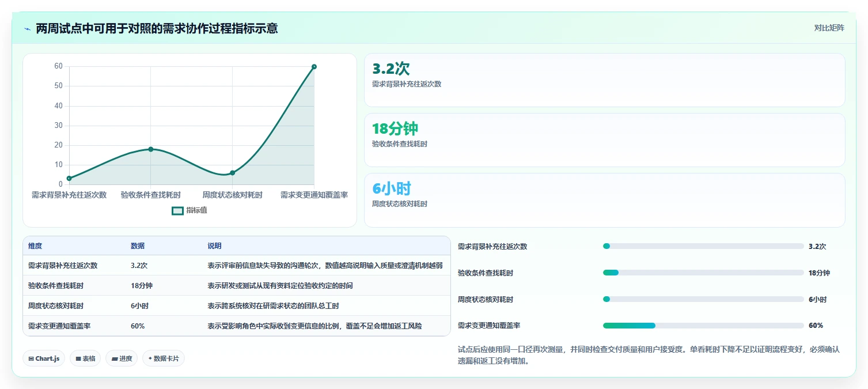
Task: Click the 6小时 table value
Action: click(x=140, y=305)
